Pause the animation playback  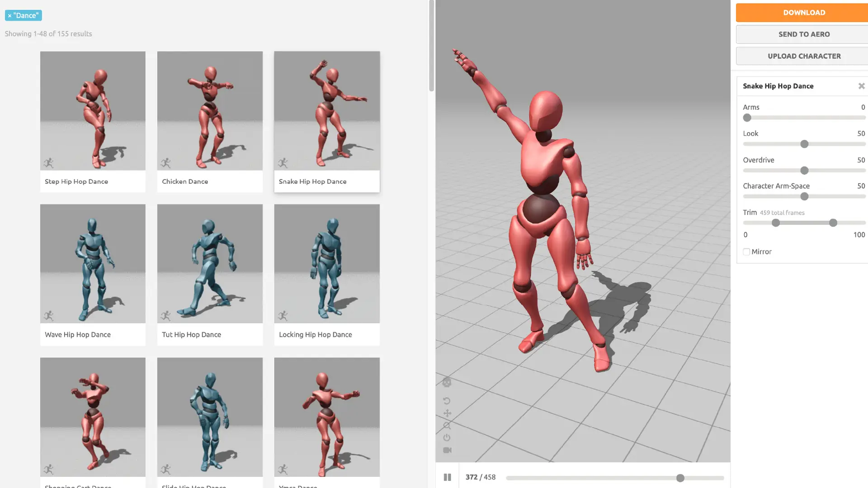click(447, 477)
